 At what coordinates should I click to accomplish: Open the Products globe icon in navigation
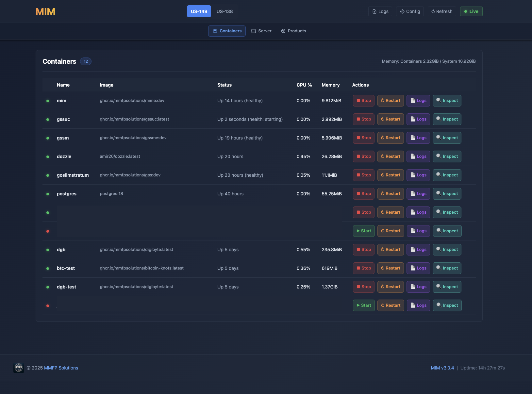pos(283,31)
